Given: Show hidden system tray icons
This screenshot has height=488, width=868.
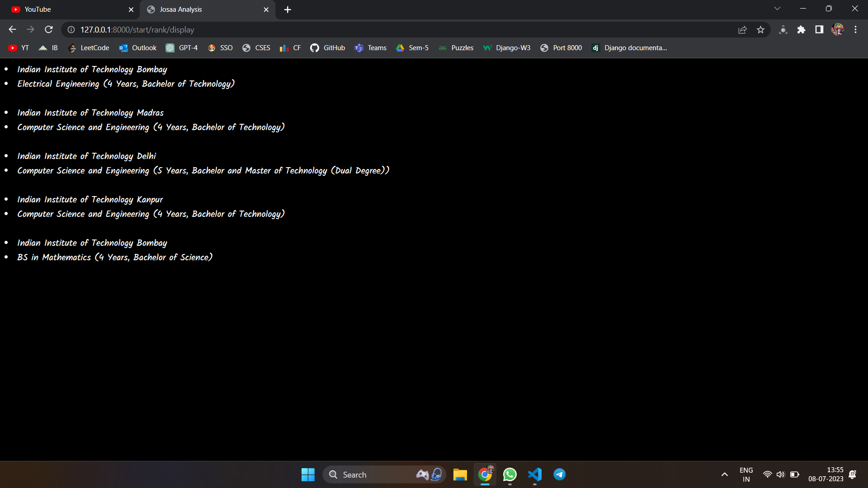Looking at the screenshot, I should click(x=724, y=474).
